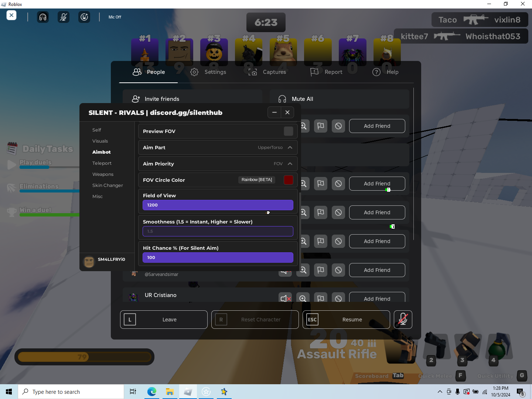
Task: Select Visuals in SILENT sidebar
Action: pyautogui.click(x=100, y=141)
